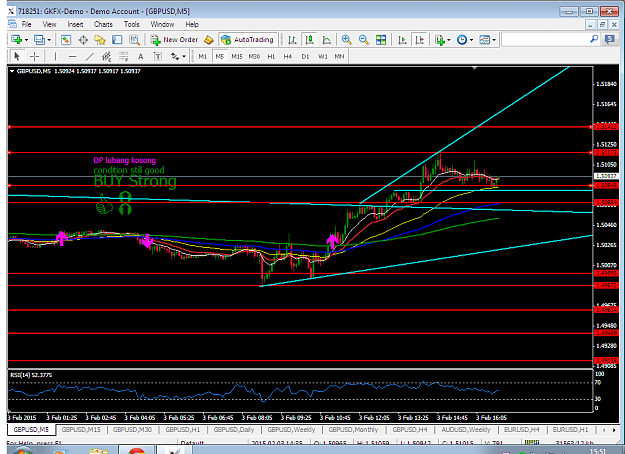This screenshot has width=625, height=454.
Task: Tile chart windows
Action: pyautogui.click(x=381, y=40)
